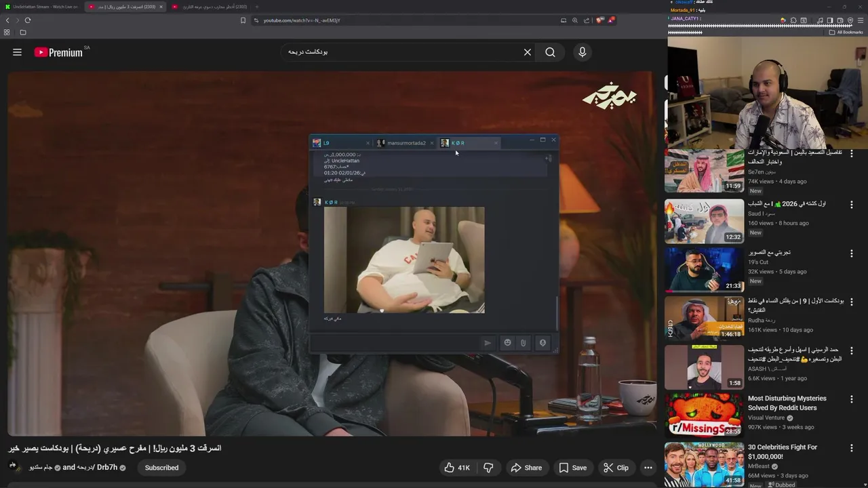Open browser extensions puzzle icon

pos(793,20)
